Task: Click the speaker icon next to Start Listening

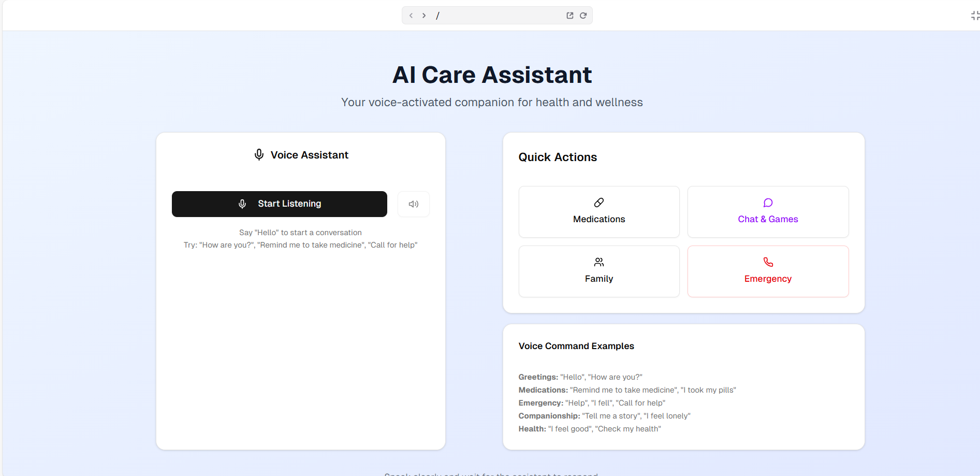Action: click(x=413, y=204)
